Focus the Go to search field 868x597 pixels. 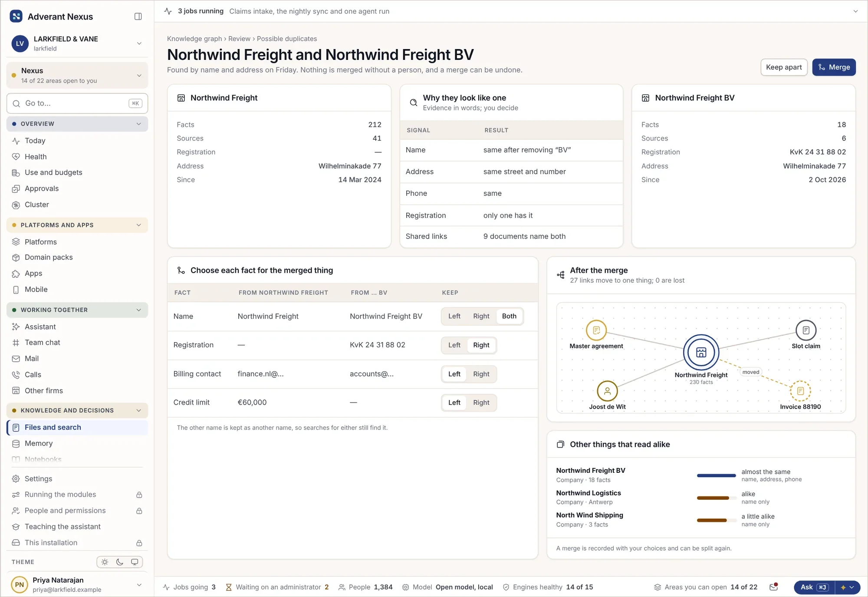tap(77, 103)
